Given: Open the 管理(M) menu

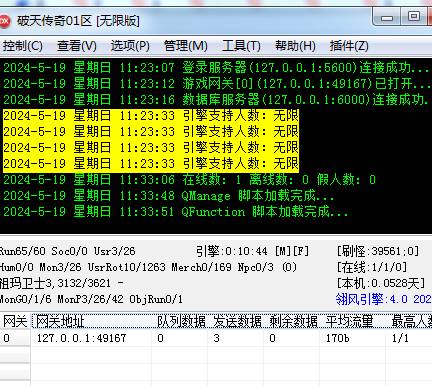Looking at the screenshot, I should pyautogui.click(x=186, y=46).
